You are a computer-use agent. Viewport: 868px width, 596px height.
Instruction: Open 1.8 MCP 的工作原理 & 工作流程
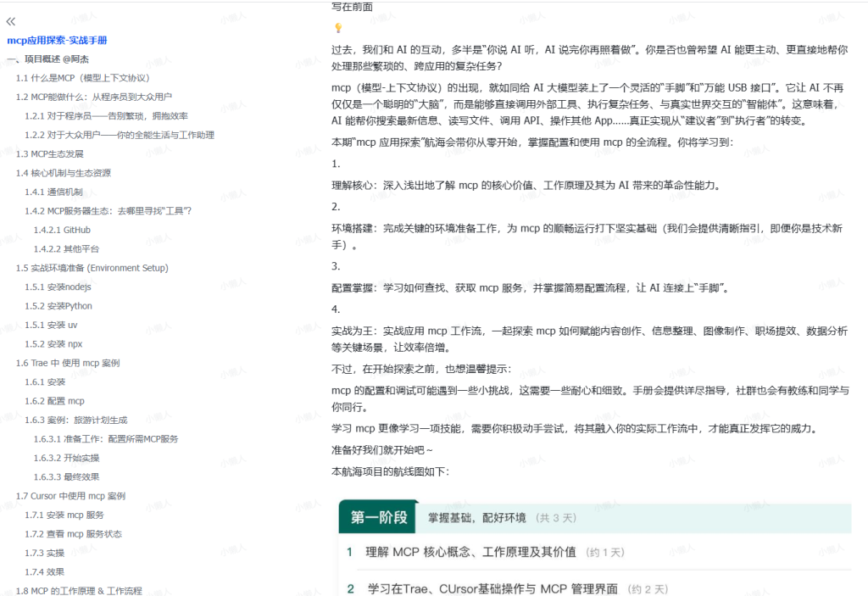[x=79, y=590]
